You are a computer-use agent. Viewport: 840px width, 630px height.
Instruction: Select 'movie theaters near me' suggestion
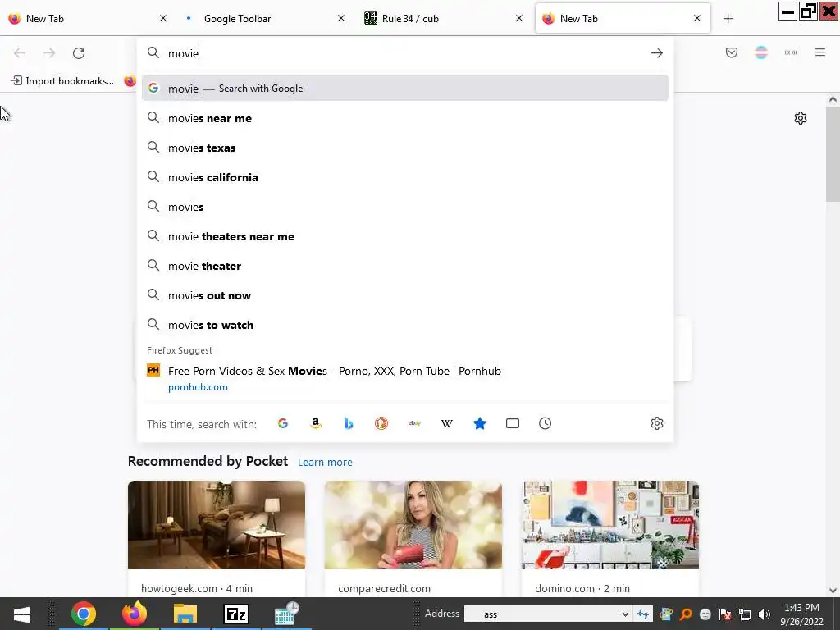coord(405,236)
